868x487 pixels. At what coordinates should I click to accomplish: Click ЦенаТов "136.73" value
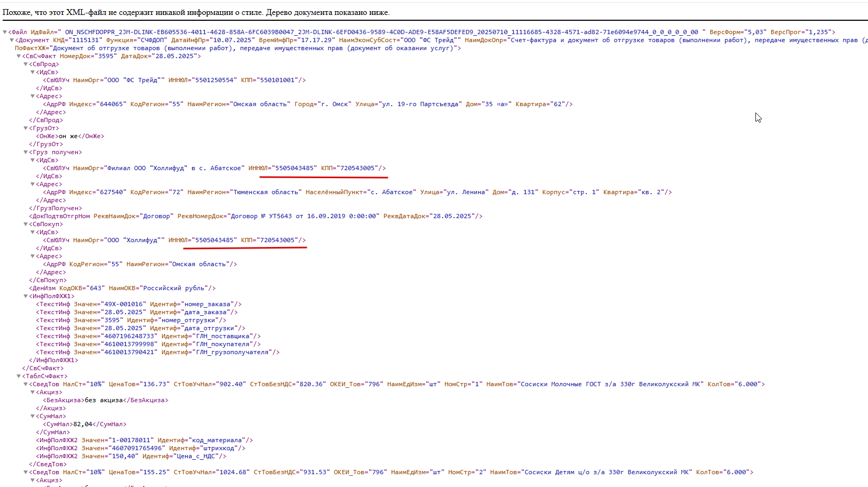click(x=154, y=384)
